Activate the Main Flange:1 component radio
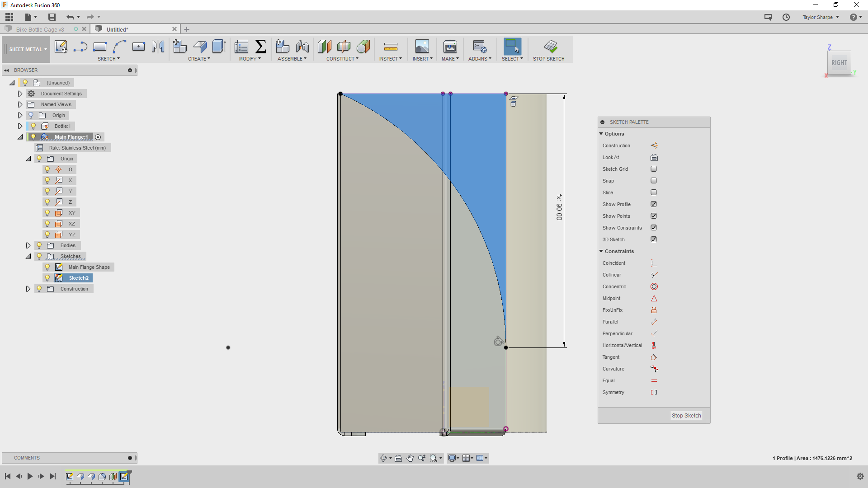This screenshot has width=868, height=488. (x=98, y=137)
